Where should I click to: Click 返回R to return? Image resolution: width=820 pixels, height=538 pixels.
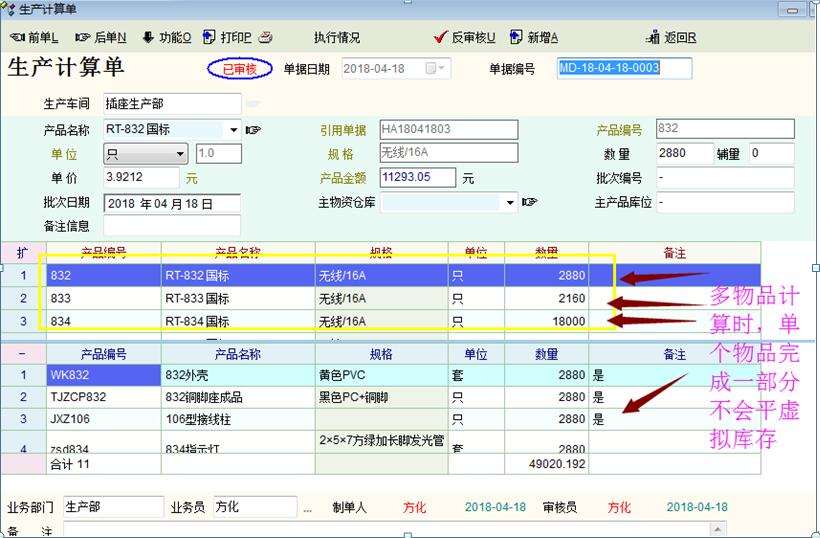pyautogui.click(x=672, y=38)
